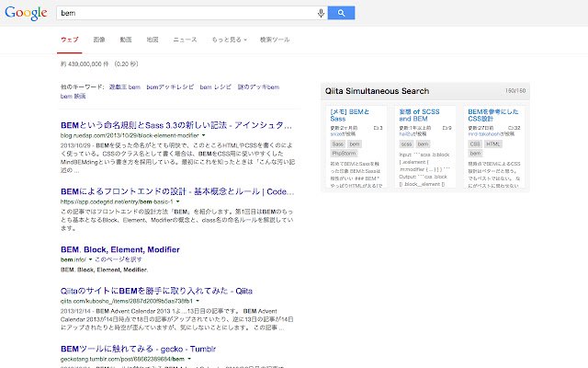588x368 pixels.
Task: Click related keyword bemデッキレシピ
Action: (x=170, y=87)
